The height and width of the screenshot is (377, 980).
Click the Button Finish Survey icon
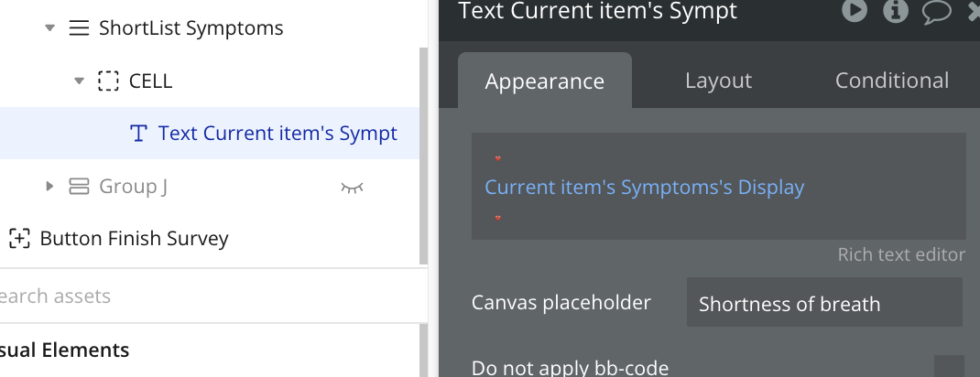tap(19, 239)
